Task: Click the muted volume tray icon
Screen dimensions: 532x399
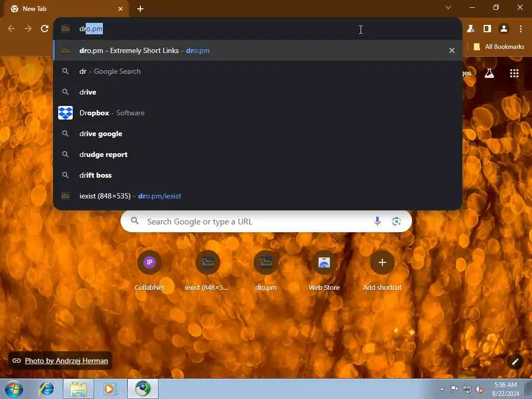Action: 480,390
